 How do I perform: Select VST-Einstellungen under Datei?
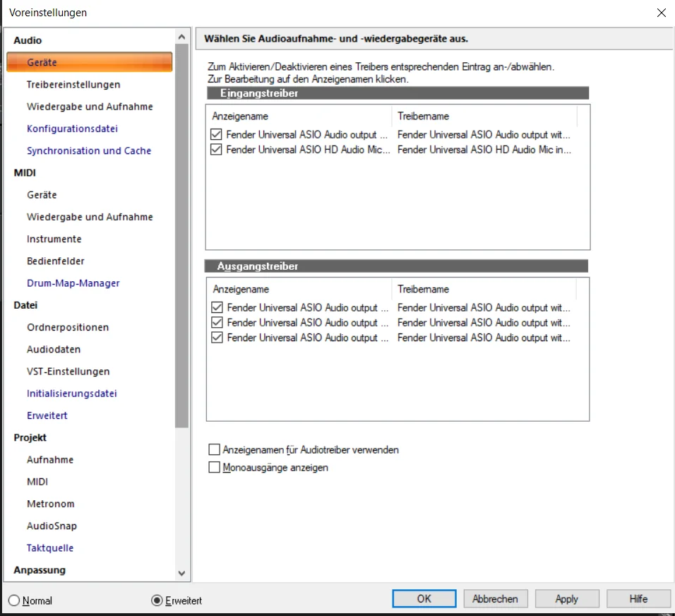click(x=68, y=372)
